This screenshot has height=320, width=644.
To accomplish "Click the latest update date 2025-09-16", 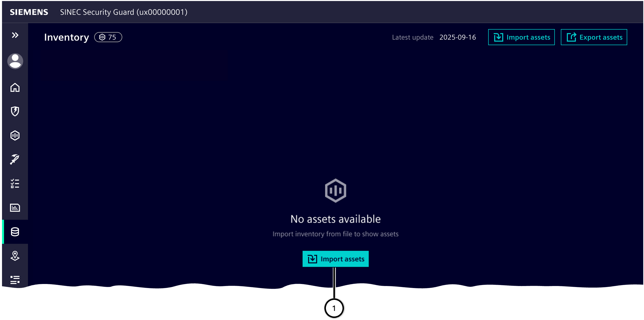I will pos(457,37).
